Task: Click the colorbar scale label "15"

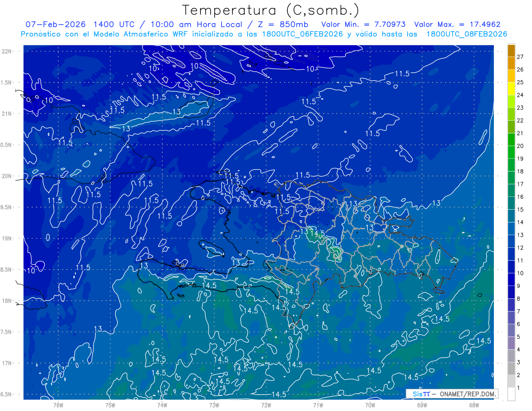Action: (520, 209)
